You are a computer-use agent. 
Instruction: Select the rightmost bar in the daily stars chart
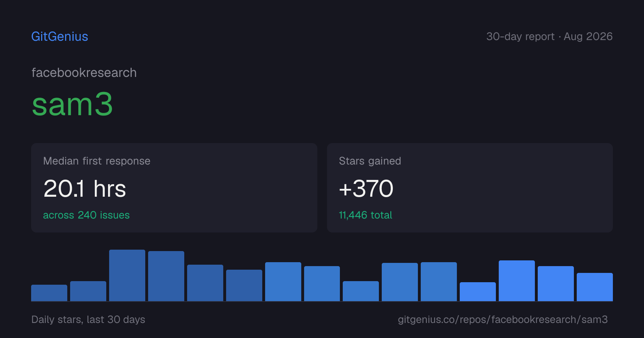[595, 287]
